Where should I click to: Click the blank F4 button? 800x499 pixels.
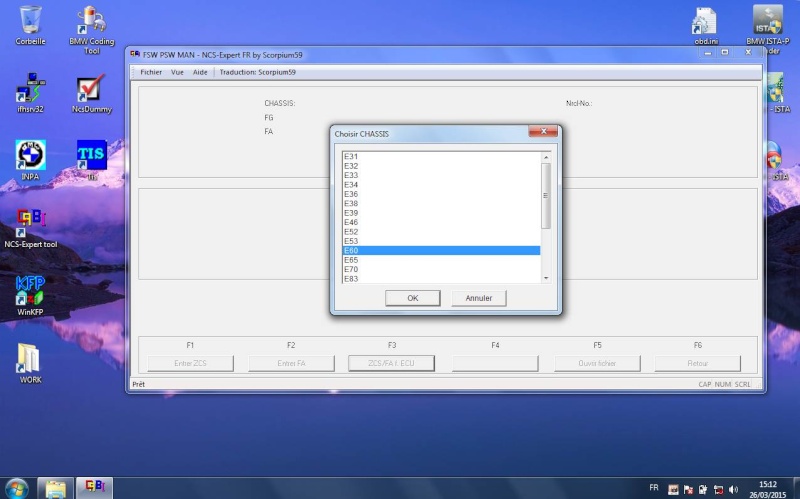tap(495, 363)
